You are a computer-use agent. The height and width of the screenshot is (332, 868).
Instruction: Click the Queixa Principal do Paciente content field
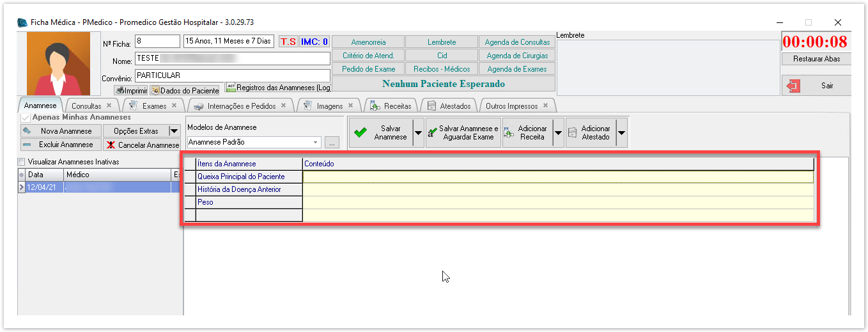557,177
